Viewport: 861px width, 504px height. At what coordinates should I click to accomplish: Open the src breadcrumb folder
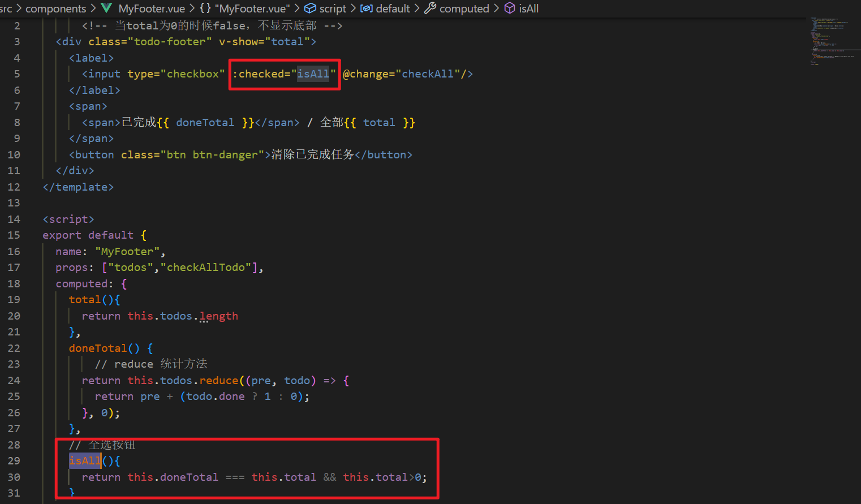6,8
